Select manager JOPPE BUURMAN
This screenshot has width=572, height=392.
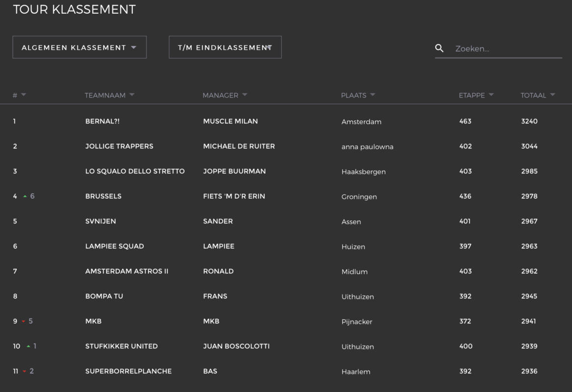234,171
